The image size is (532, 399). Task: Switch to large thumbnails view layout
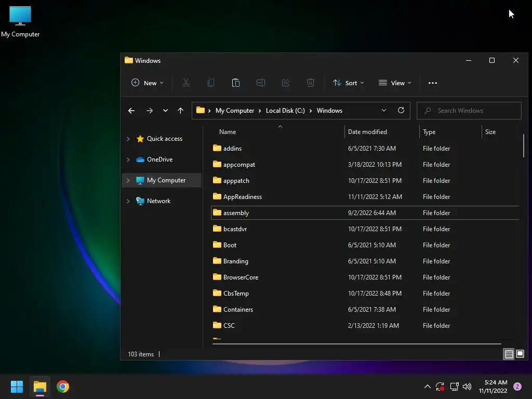520,354
